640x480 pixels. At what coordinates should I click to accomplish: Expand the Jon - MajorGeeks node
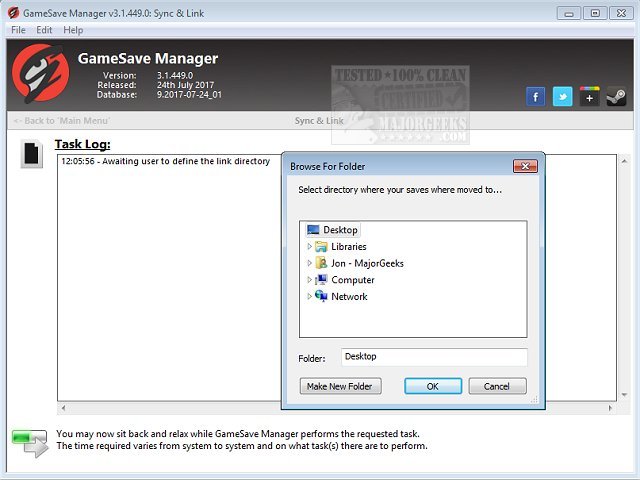point(309,263)
